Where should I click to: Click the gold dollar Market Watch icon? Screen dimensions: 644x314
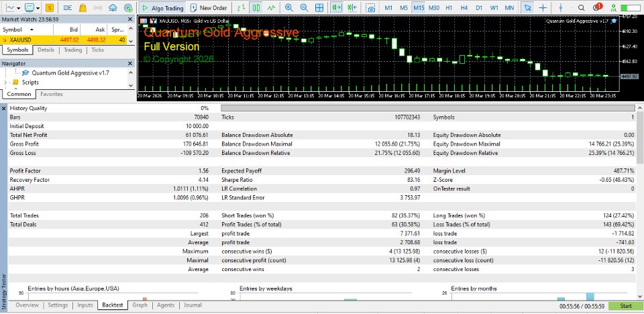click(x=50, y=7)
